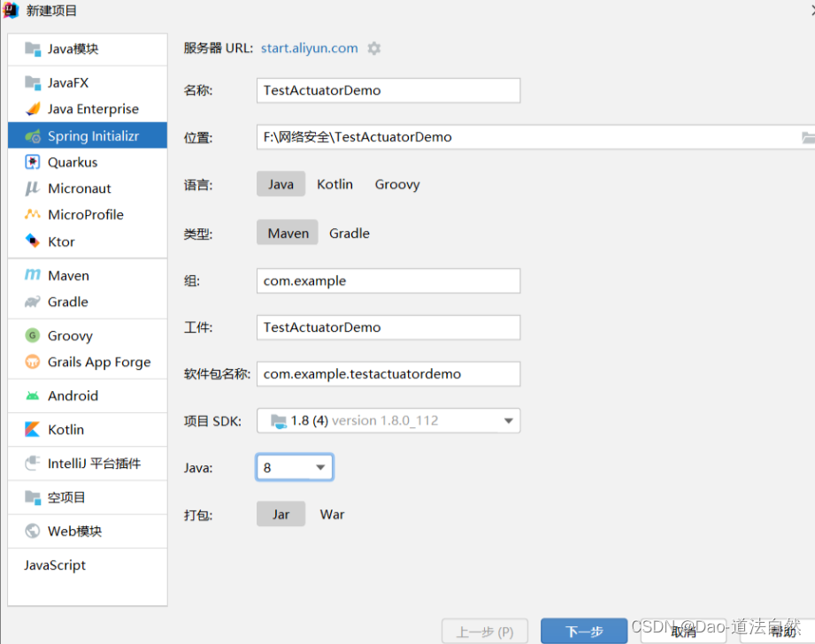Click the 空项目 folder icon
Viewport: 815px width, 644px height.
tap(33, 497)
